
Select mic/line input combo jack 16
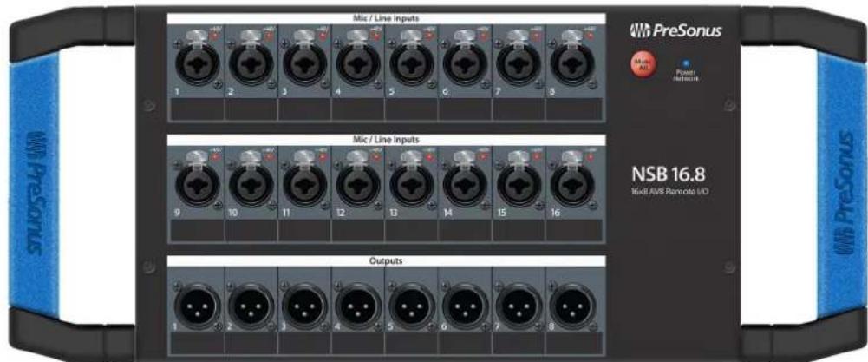(x=572, y=187)
